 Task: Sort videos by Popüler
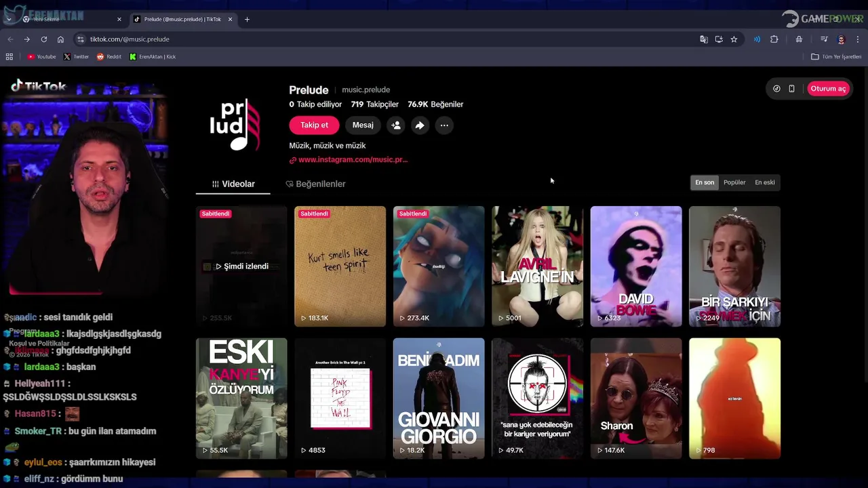click(x=734, y=182)
